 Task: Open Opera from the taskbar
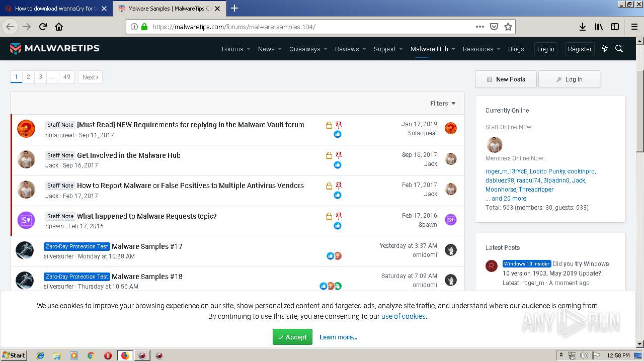108,355
